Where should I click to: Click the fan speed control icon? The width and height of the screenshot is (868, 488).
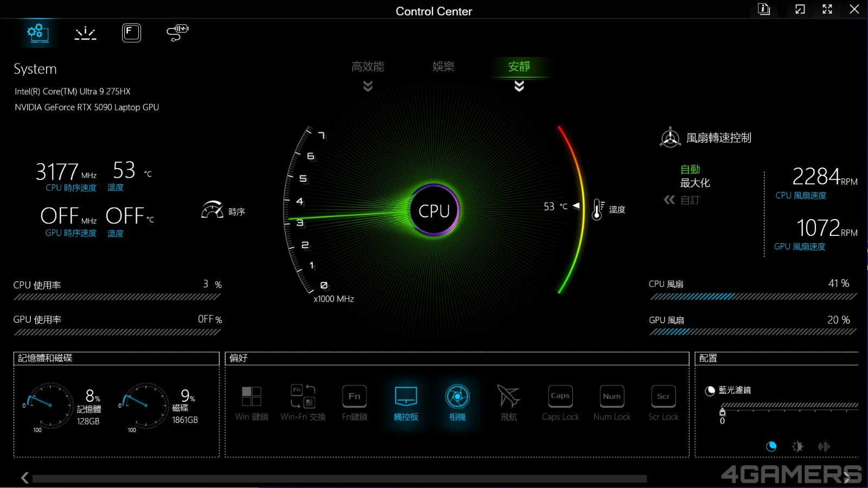coord(670,138)
